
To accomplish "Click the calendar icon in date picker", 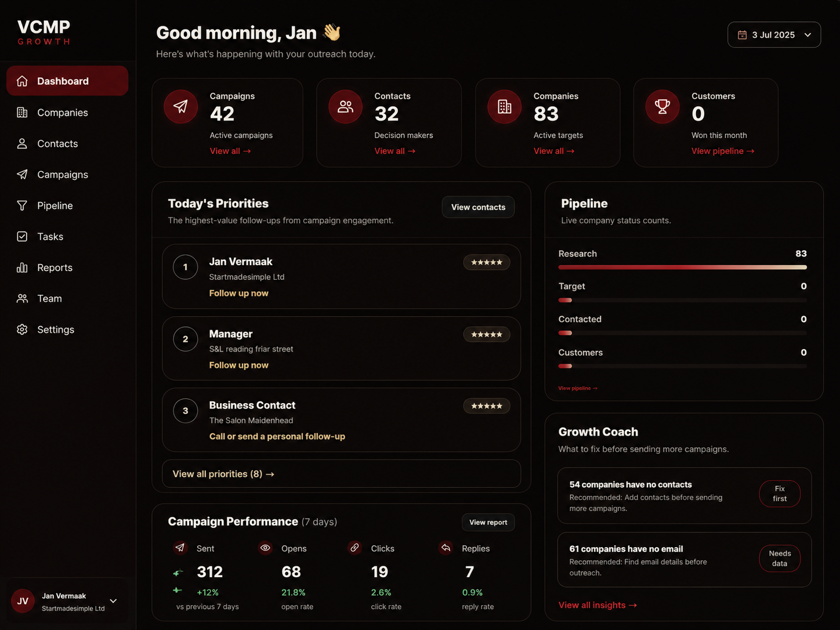I will [742, 35].
